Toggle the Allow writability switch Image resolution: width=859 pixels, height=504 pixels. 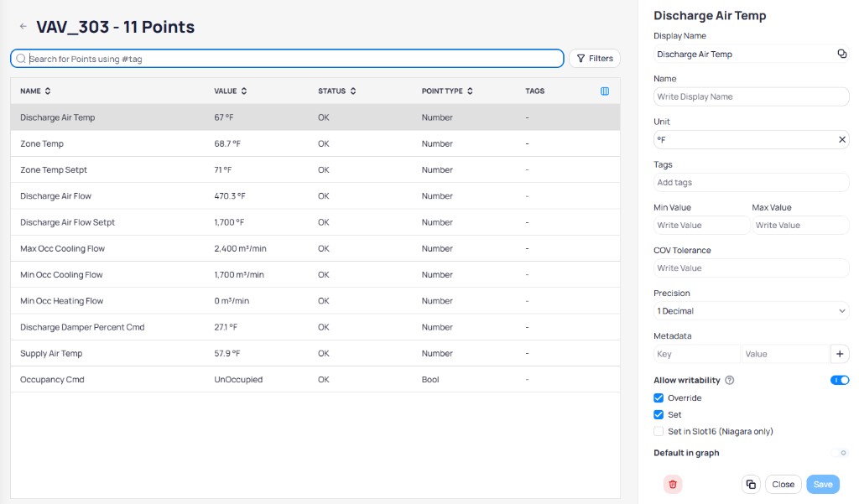839,380
